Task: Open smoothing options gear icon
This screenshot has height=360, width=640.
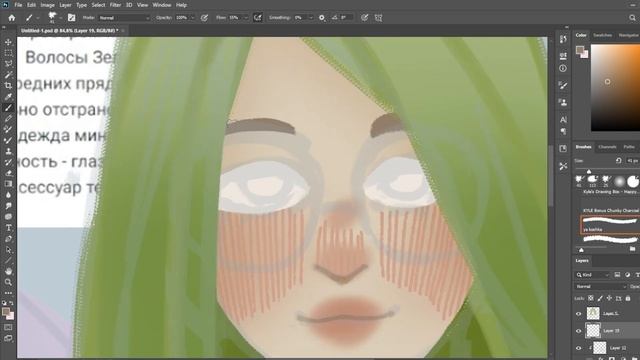Action: [322, 18]
